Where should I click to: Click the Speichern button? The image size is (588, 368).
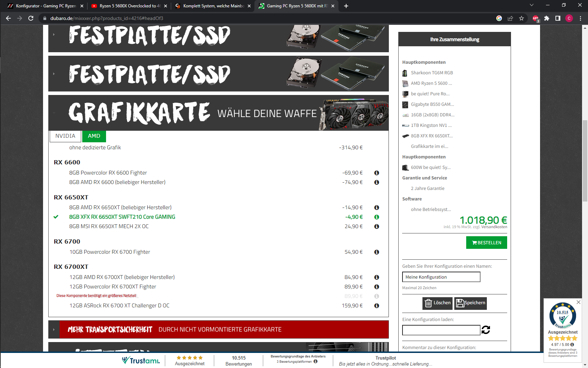470,303
